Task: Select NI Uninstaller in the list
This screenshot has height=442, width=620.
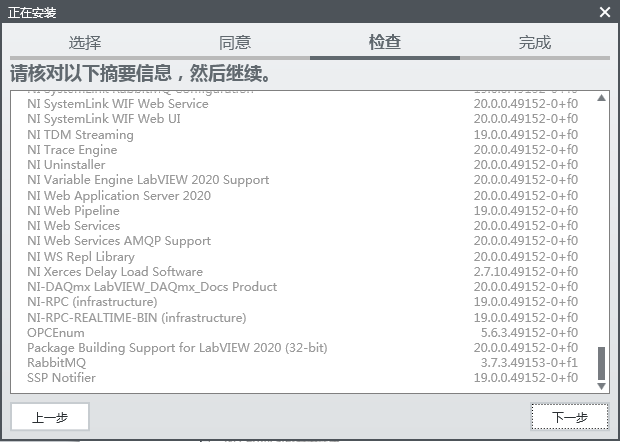Action: [66, 165]
